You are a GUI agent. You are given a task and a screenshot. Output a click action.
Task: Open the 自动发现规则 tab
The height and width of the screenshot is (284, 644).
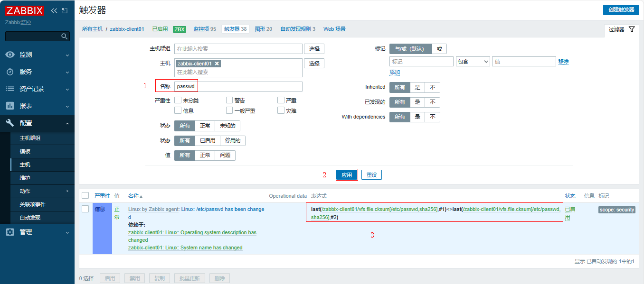pos(297,29)
